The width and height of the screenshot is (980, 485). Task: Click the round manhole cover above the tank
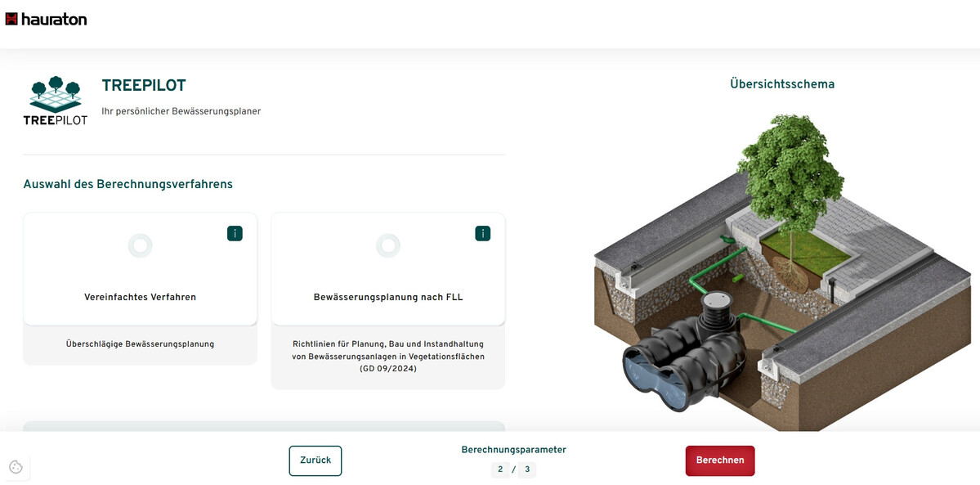click(x=718, y=300)
